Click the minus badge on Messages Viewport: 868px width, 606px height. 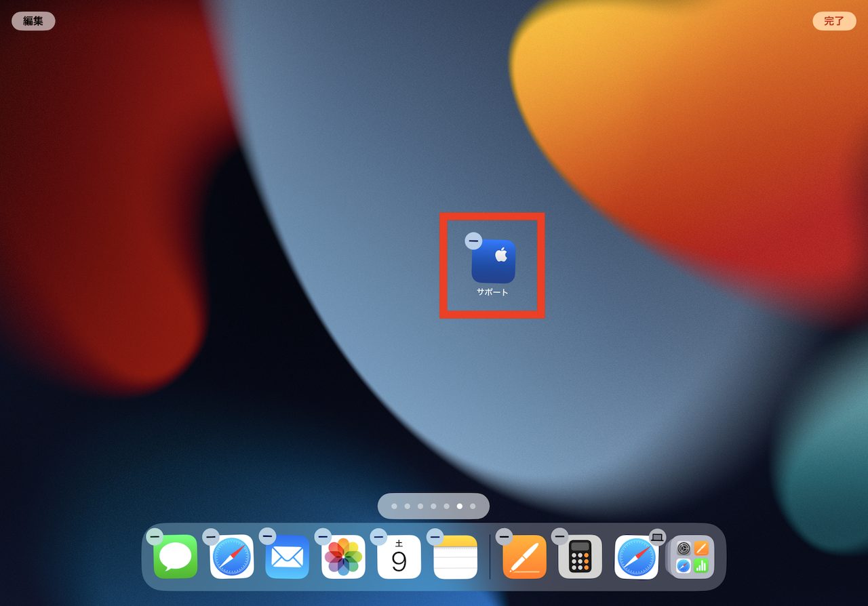[x=155, y=536]
